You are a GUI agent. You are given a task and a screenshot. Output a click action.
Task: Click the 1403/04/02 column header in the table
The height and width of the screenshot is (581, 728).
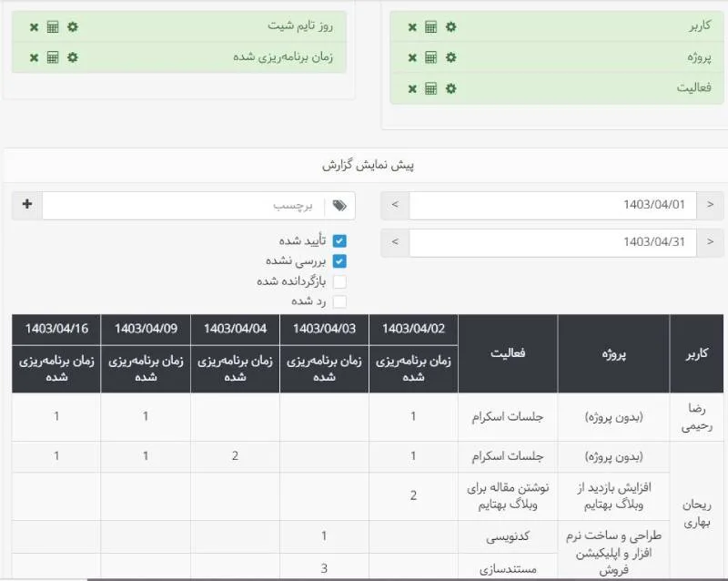[412, 326]
